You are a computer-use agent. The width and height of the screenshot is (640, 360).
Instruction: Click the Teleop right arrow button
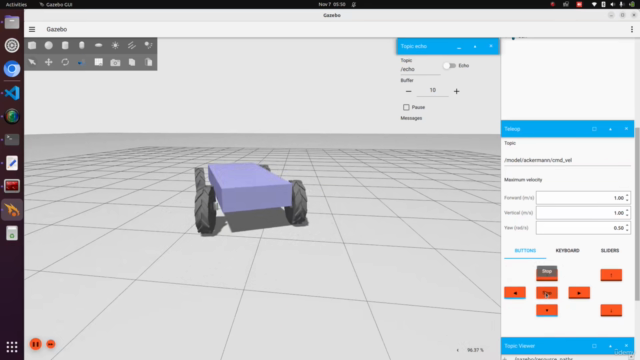579,293
